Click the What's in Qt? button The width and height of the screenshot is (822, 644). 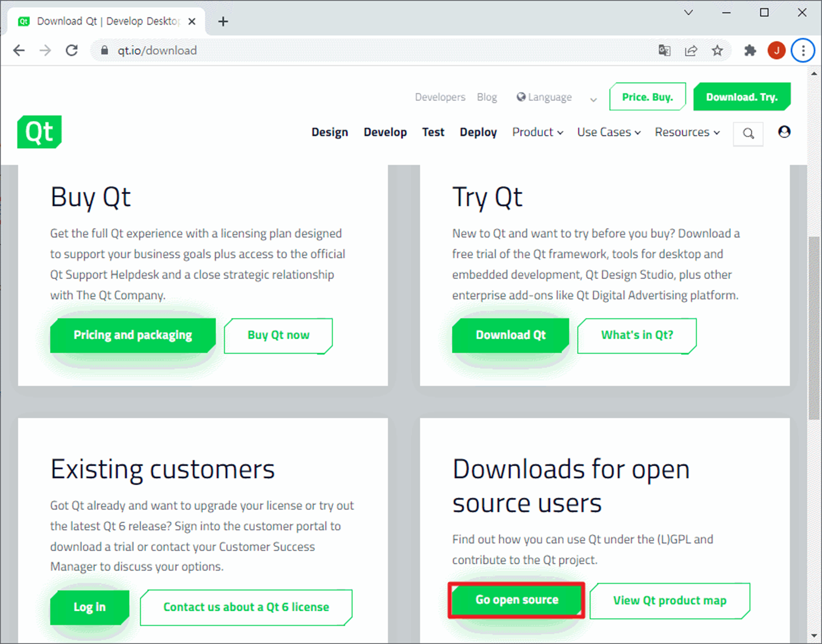click(x=637, y=335)
